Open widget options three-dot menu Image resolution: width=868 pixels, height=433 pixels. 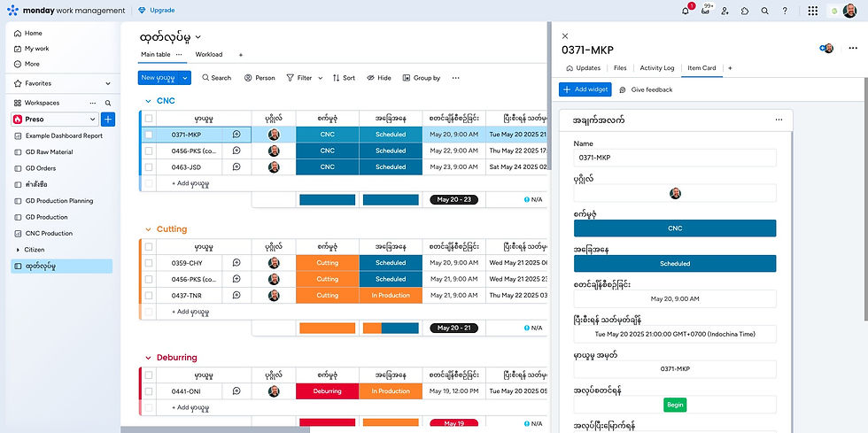click(779, 120)
